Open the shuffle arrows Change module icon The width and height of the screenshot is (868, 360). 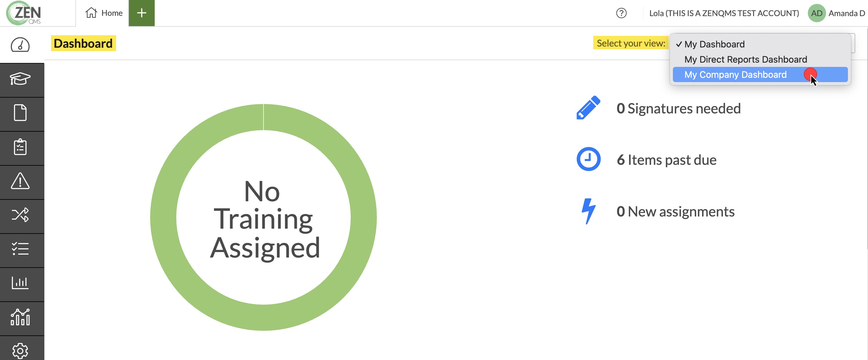tap(20, 215)
